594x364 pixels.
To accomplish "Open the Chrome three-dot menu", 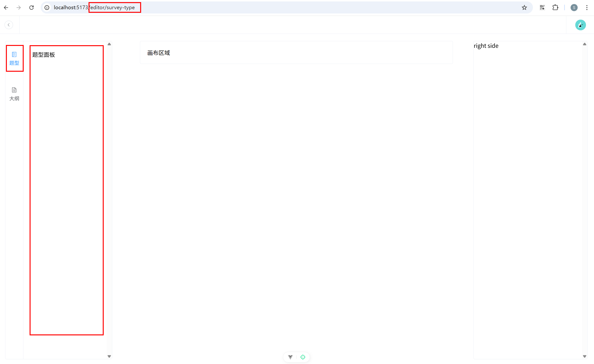I will coord(587,8).
